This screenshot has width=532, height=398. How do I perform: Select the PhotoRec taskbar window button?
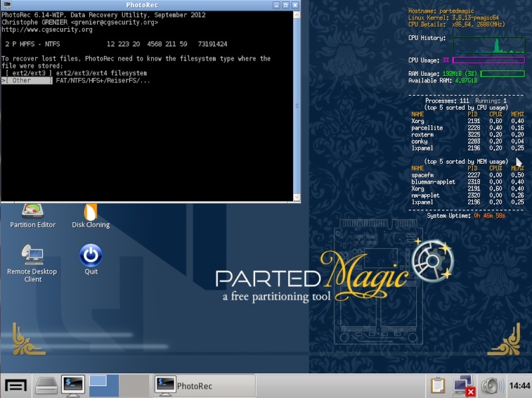(204, 386)
